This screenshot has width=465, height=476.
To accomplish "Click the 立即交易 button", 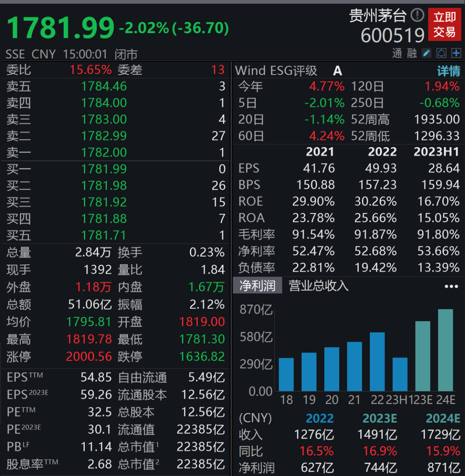I will coord(444,25).
